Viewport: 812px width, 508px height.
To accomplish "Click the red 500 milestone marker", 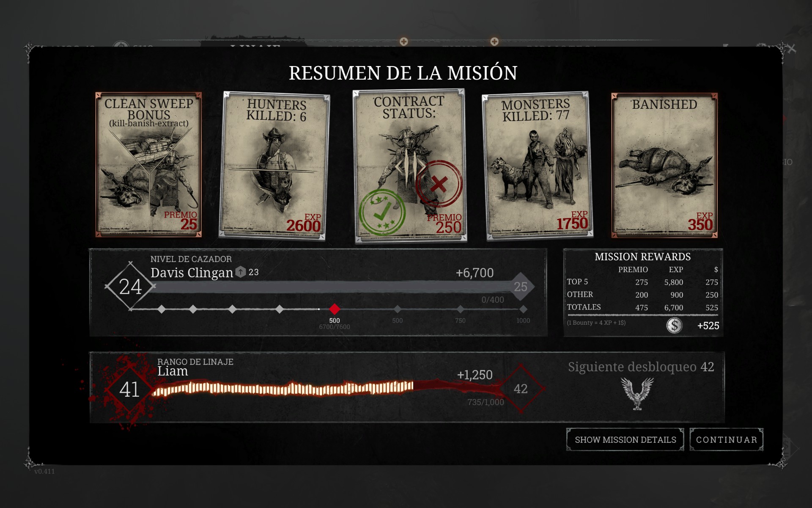I will pos(334,309).
